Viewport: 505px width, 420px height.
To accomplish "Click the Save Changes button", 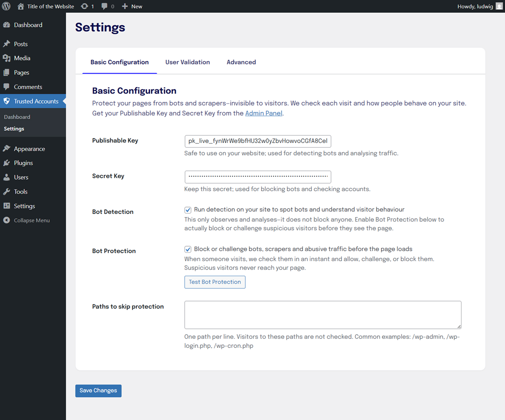I will click(x=98, y=391).
